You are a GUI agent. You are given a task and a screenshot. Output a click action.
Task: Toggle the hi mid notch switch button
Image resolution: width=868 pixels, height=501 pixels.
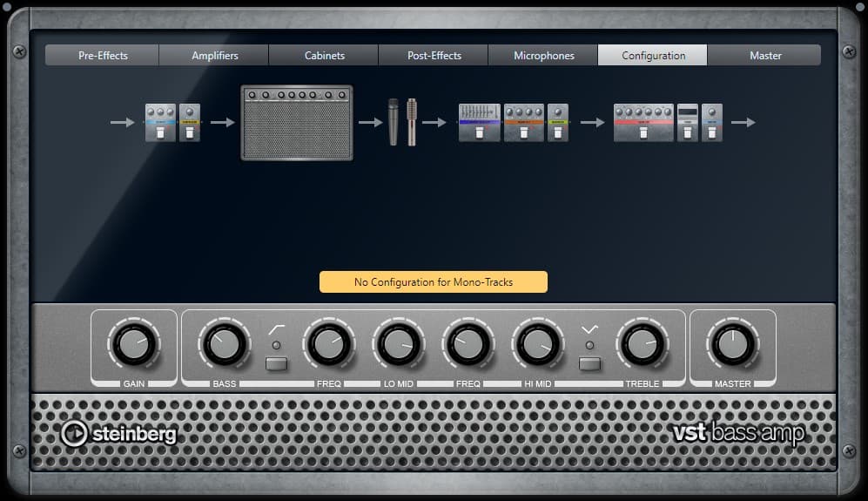tap(589, 363)
